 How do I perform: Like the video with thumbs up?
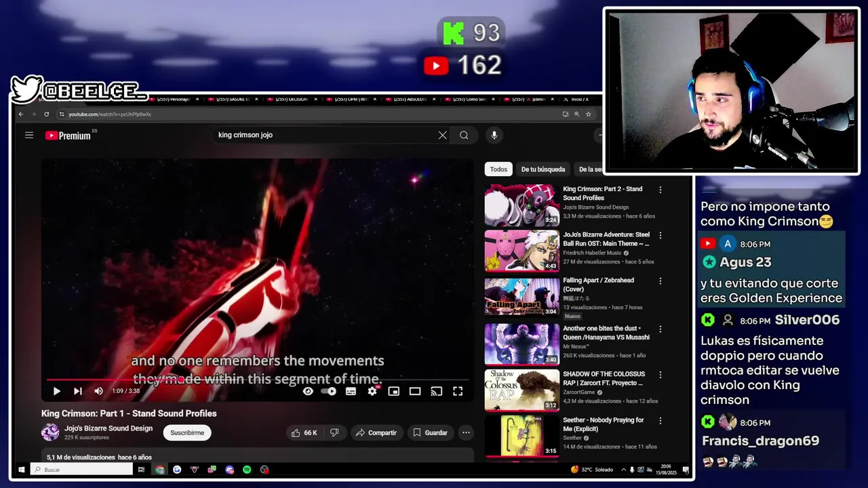[x=304, y=432]
